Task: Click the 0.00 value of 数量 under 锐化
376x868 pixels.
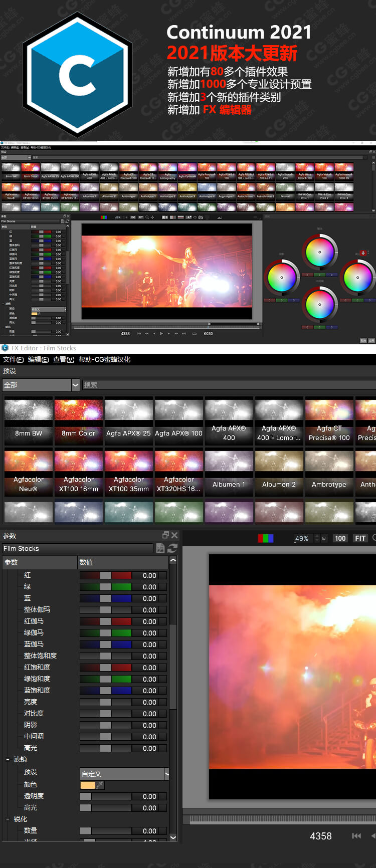Action: coord(149,831)
